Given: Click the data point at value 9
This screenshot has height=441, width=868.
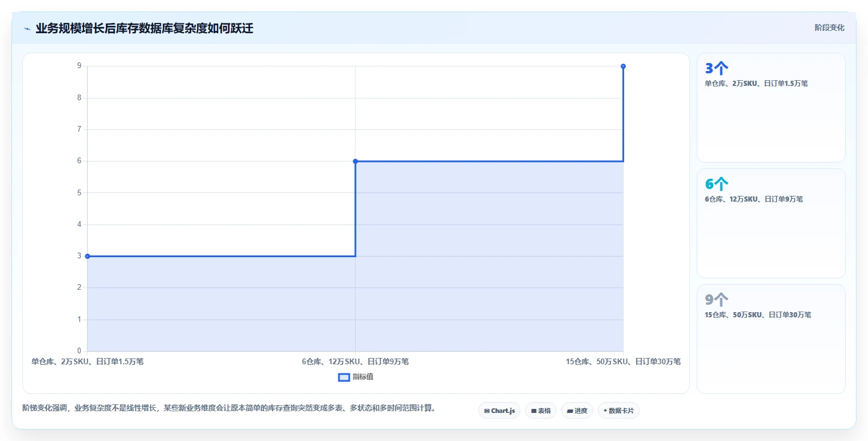Looking at the screenshot, I should point(623,66).
